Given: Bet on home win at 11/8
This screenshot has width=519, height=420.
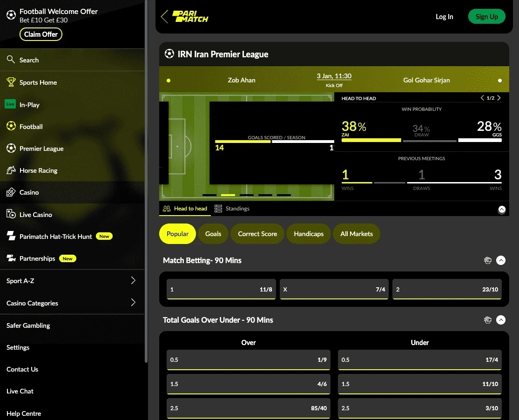Looking at the screenshot, I should [221, 289].
